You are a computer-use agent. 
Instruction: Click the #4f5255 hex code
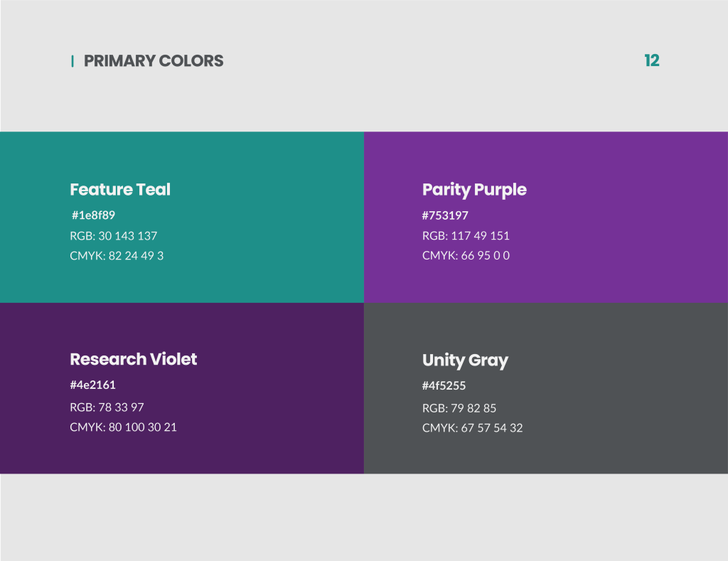(444, 386)
